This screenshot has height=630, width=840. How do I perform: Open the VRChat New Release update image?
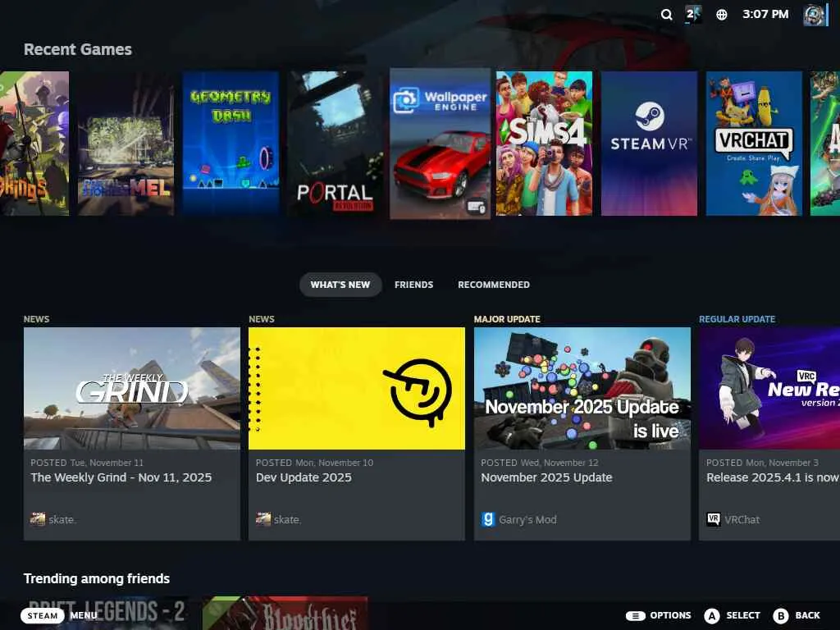[769, 388]
